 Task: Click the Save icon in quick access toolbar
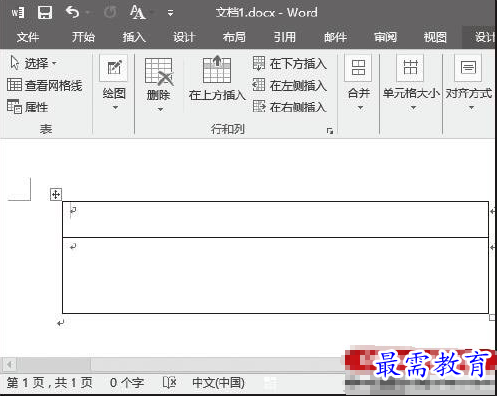pyautogui.click(x=45, y=13)
